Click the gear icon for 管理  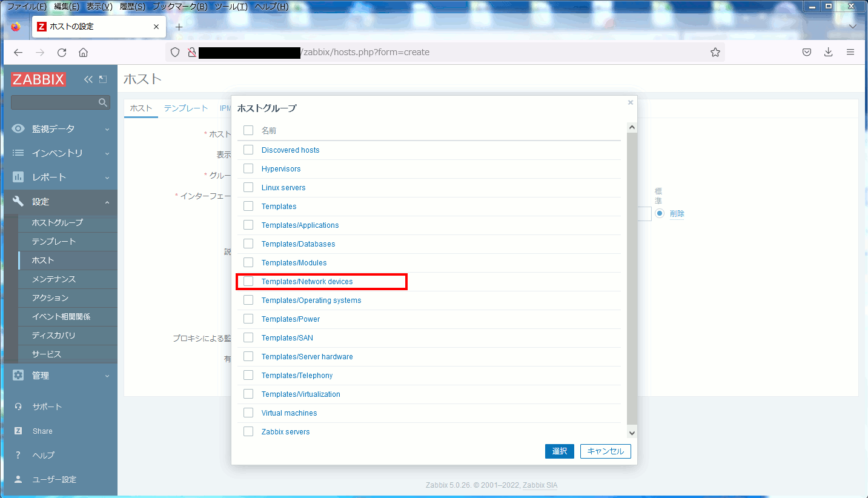(x=19, y=375)
